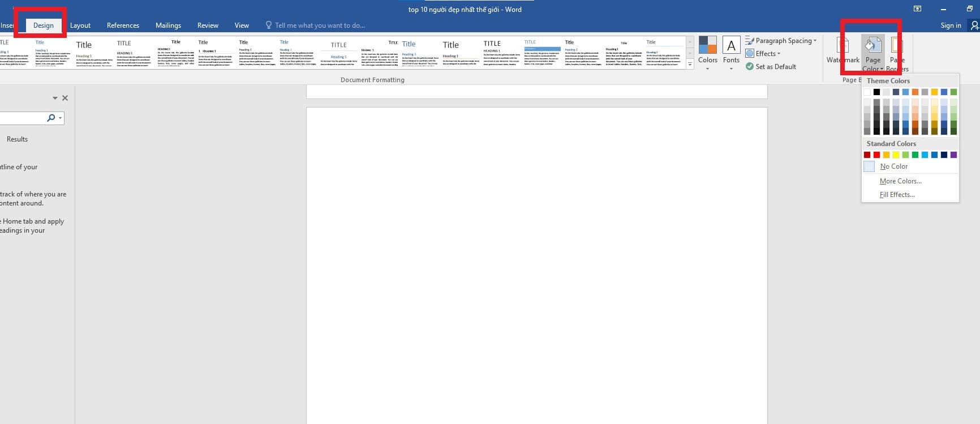Pick dark blue standard color swatch
980x424 pixels.
tap(944, 155)
